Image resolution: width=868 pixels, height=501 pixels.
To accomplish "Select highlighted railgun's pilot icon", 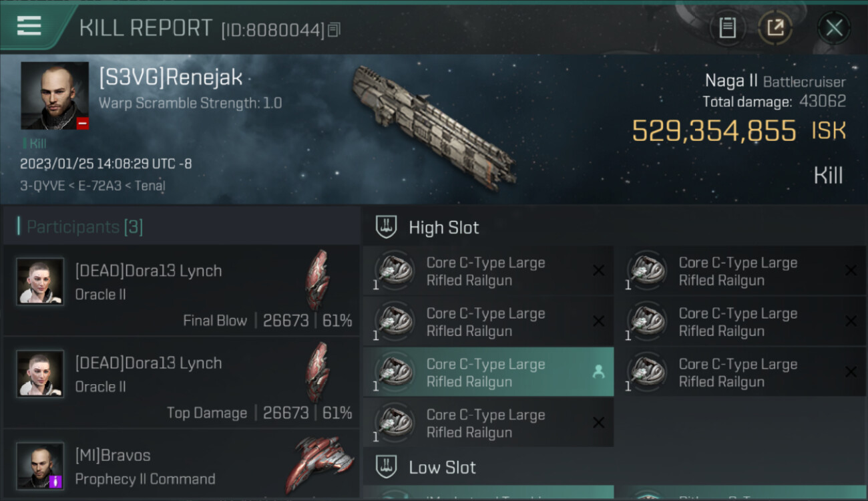I will pos(598,372).
